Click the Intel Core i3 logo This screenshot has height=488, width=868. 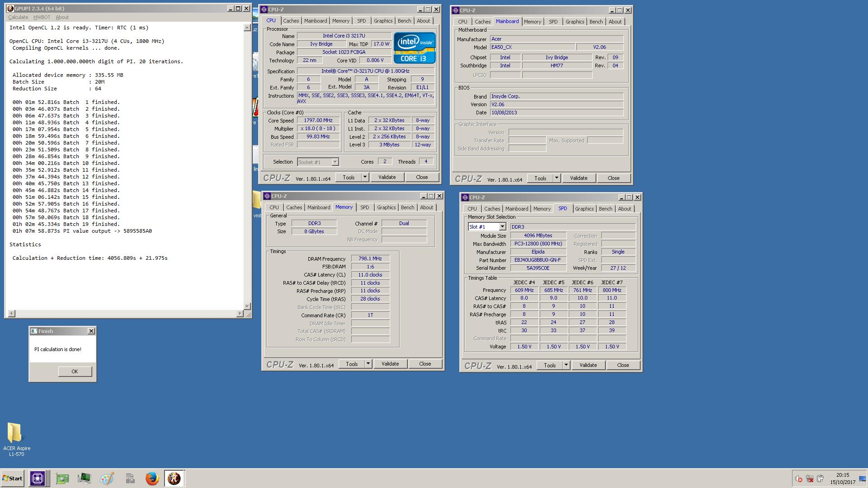pyautogui.click(x=415, y=48)
